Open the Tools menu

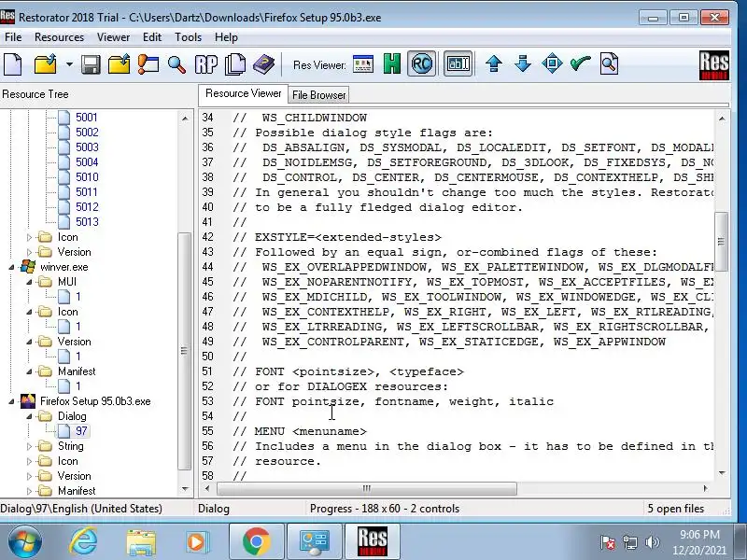tap(189, 37)
